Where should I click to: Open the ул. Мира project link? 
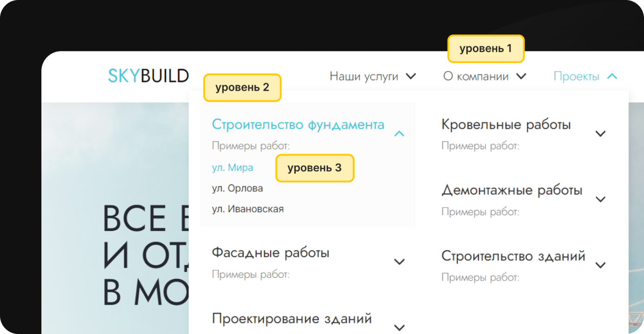click(232, 167)
